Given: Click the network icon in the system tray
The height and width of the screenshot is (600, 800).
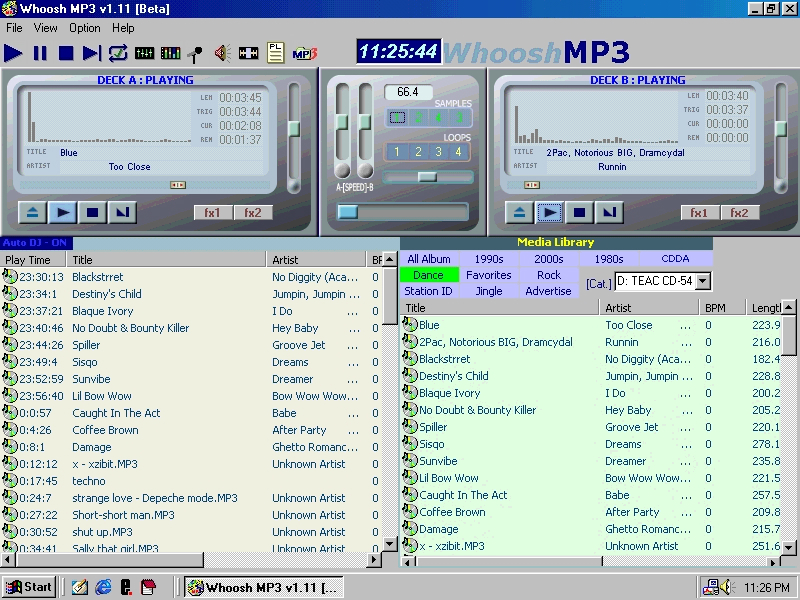Looking at the screenshot, I should [710, 588].
